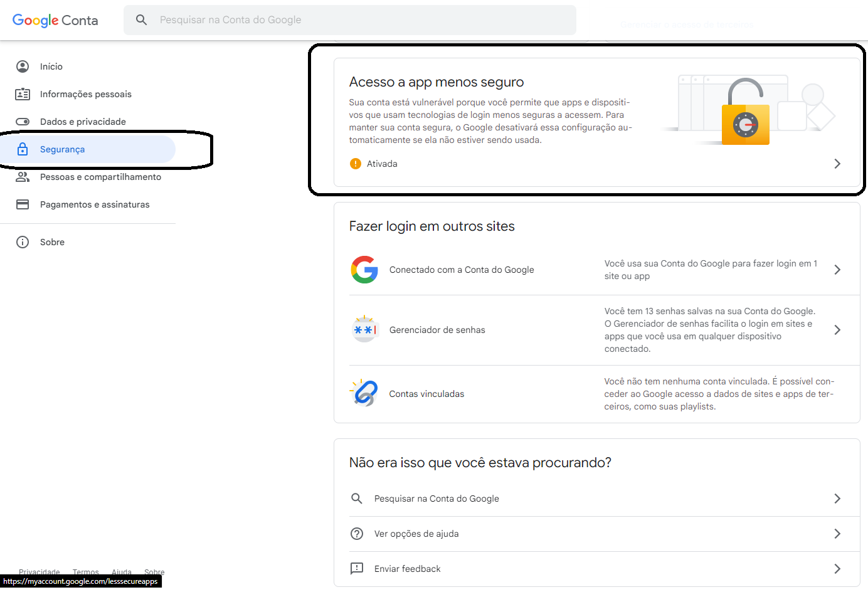868x602 pixels.
Task: Open the Enviar feedback chevron
Action: [x=837, y=569]
